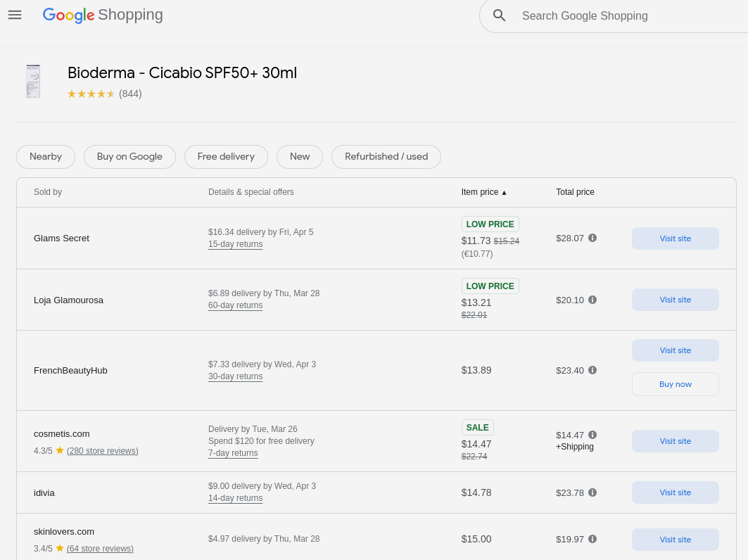Click the Google Shopping logo
Viewport: 748px width, 560px height.
click(103, 15)
